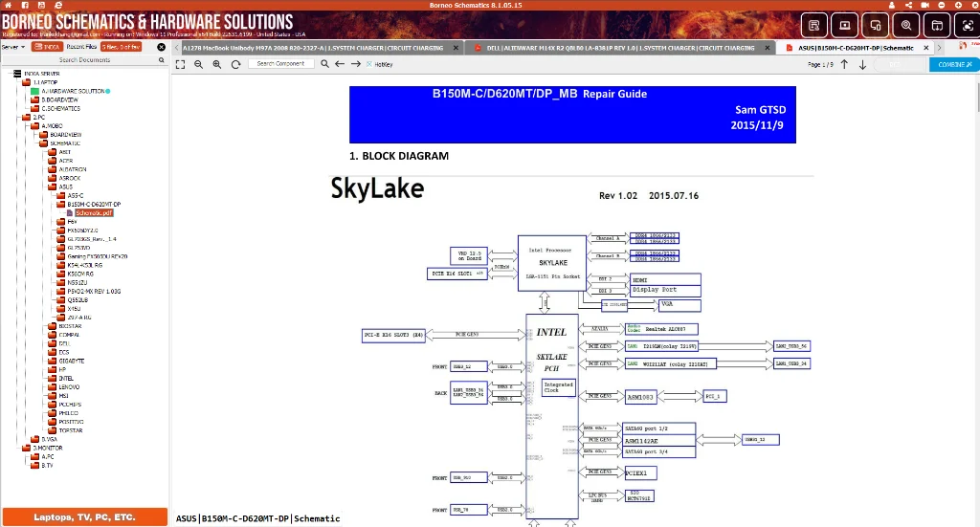
Task: Click the home icon in title bar
Action: pos(8,5)
